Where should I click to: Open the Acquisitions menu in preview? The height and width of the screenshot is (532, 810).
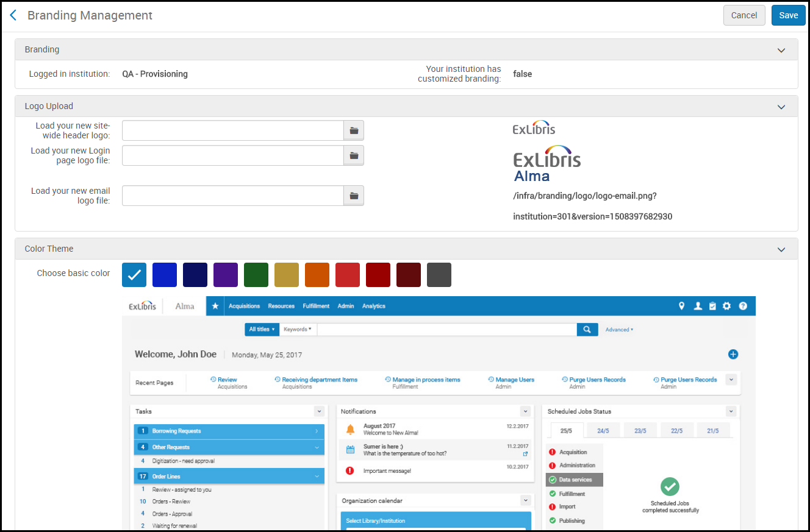pos(244,306)
